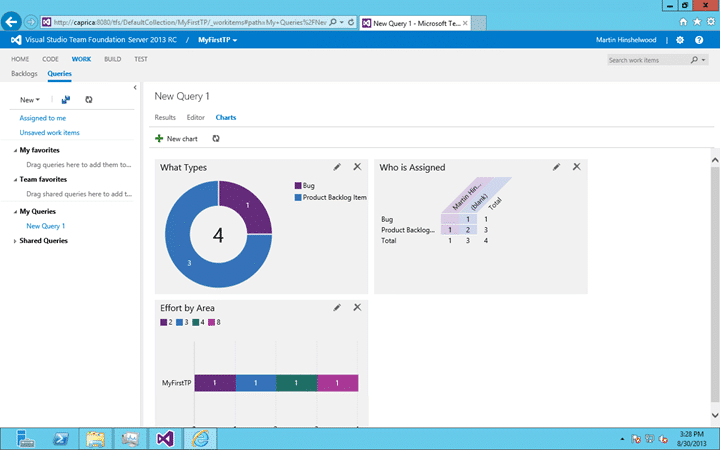Switch to the Results tab
The height and width of the screenshot is (450, 720).
[x=165, y=118]
